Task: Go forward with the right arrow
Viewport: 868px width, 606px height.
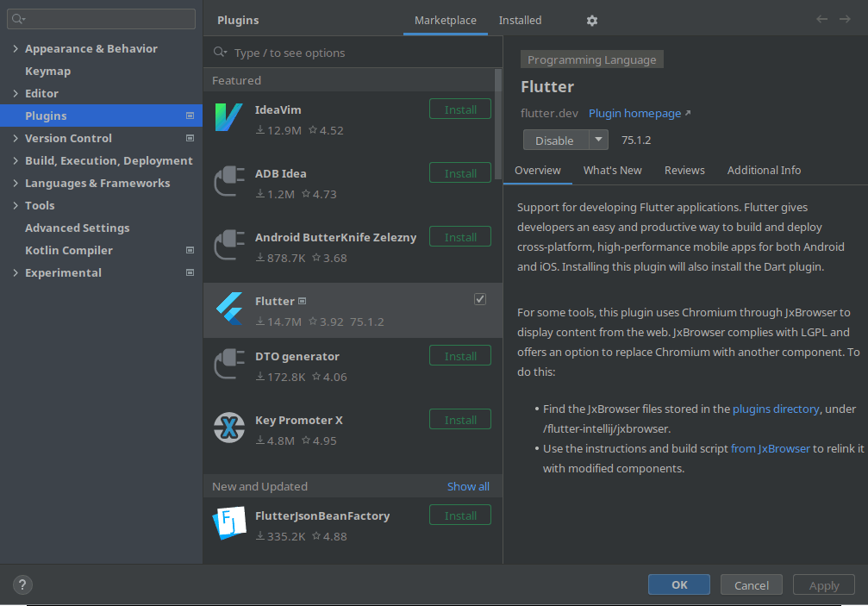Action: (x=845, y=19)
